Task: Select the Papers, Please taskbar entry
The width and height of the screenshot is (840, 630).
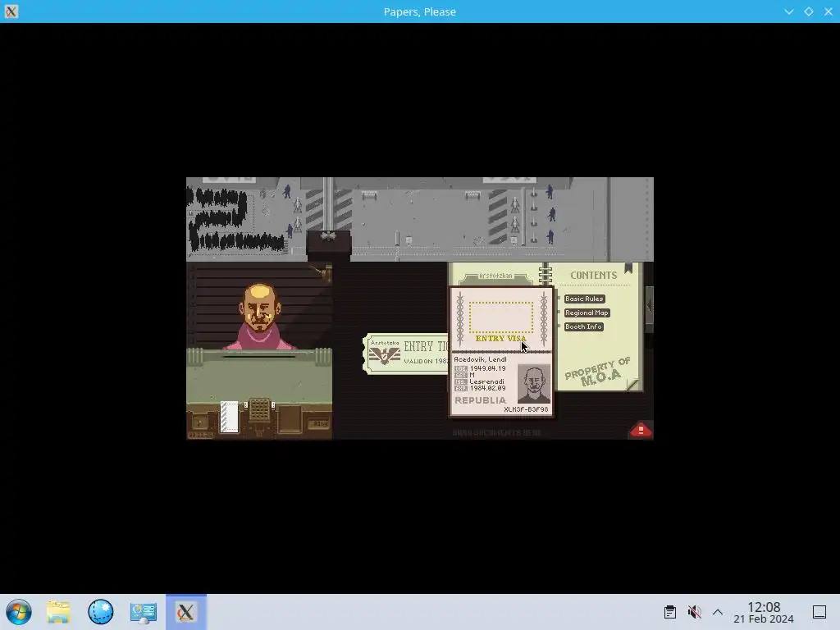Action: 186,612
